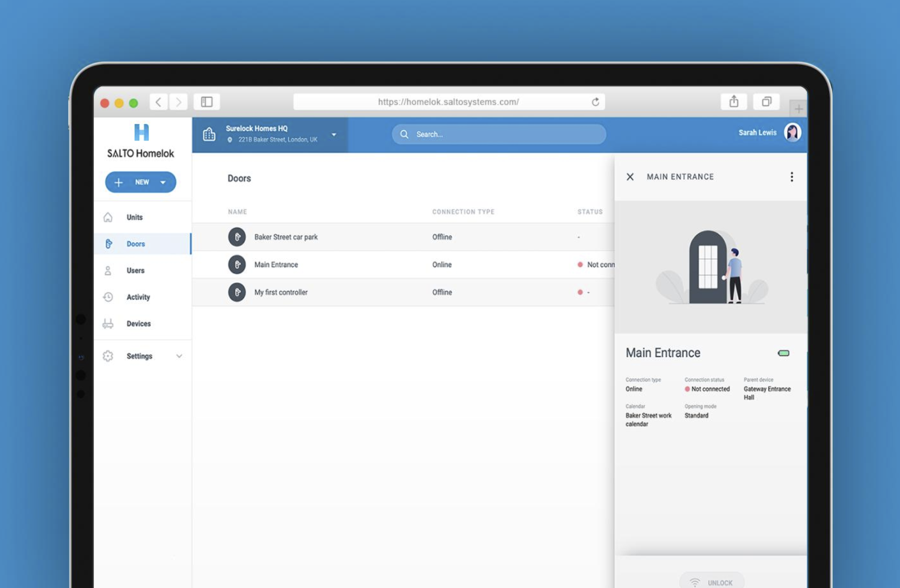Open the Activity section

point(138,297)
